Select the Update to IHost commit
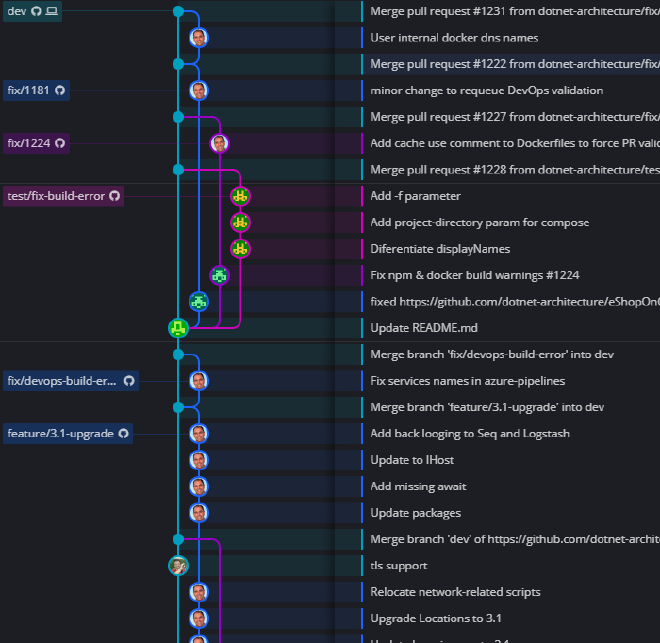The image size is (660, 643). pyautogui.click(x=411, y=460)
